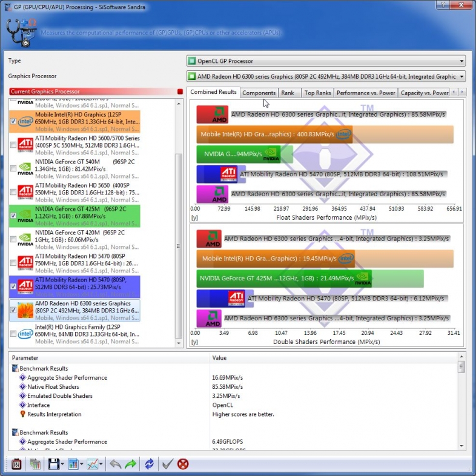Image resolution: width=476 pixels, height=476 pixels.
Task: Click the Intel logo of Intel(R) HD Graphics Family
Action: (x=25, y=334)
